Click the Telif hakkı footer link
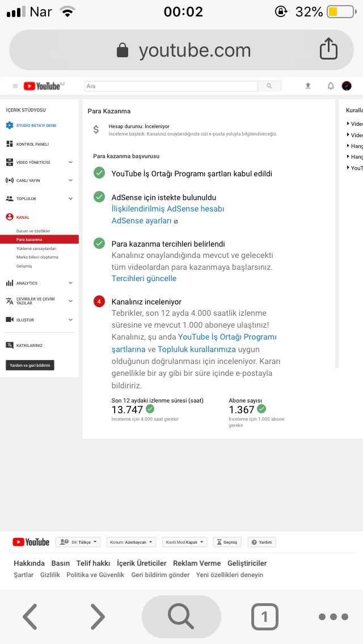 click(93, 563)
